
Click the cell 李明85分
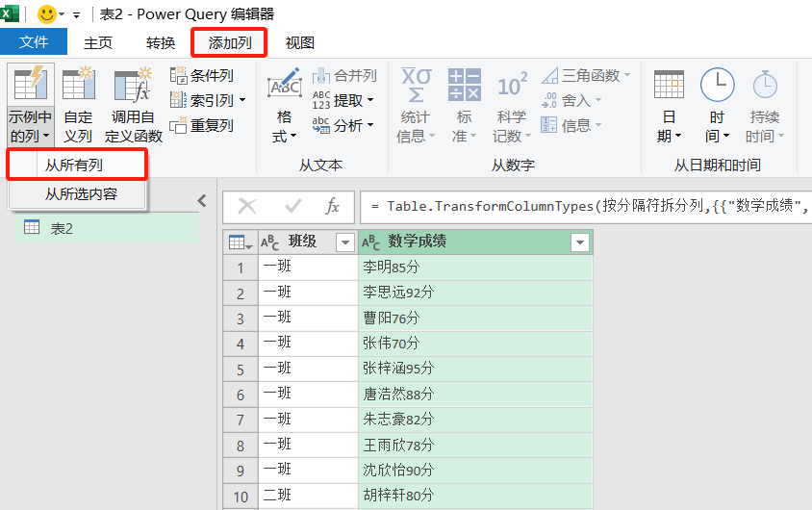(x=475, y=268)
